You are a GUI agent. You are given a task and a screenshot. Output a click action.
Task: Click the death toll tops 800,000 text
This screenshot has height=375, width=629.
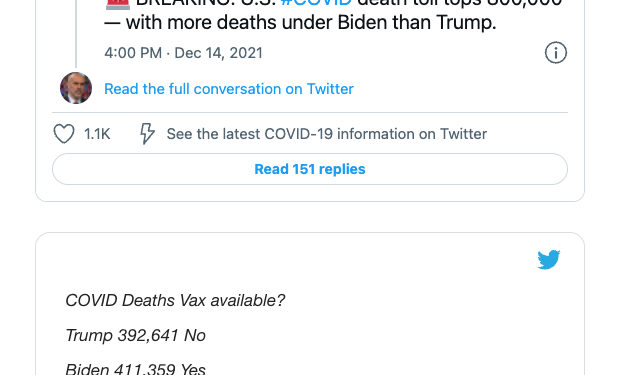coord(459,3)
